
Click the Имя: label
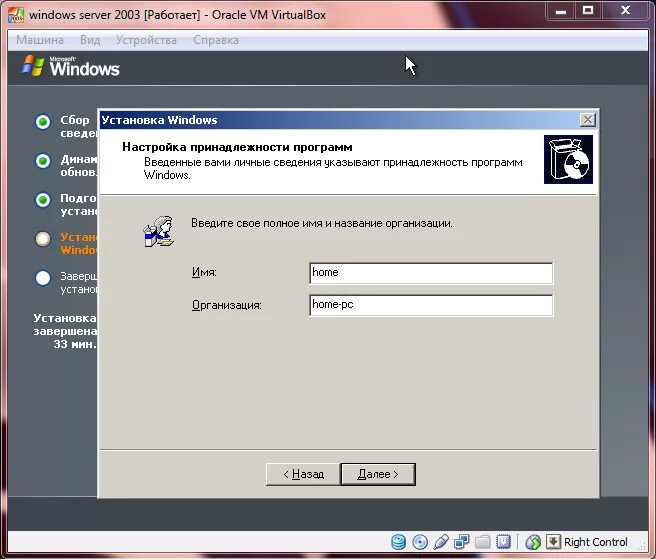(x=204, y=273)
